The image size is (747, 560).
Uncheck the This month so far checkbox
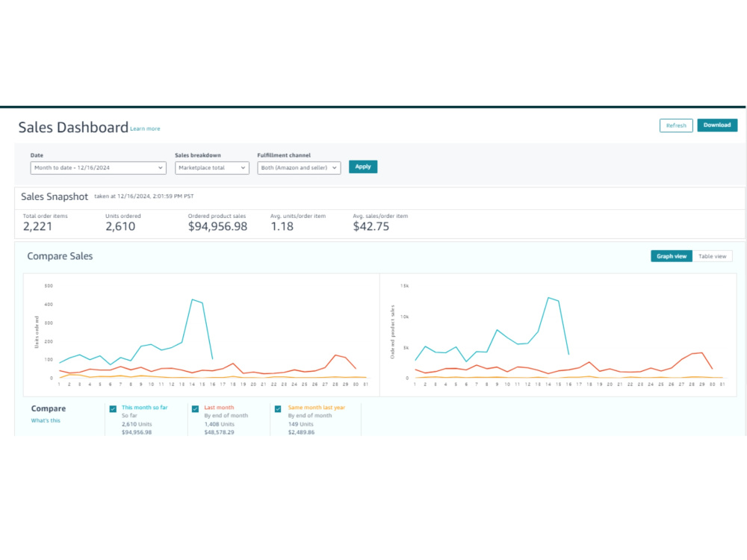113,409
